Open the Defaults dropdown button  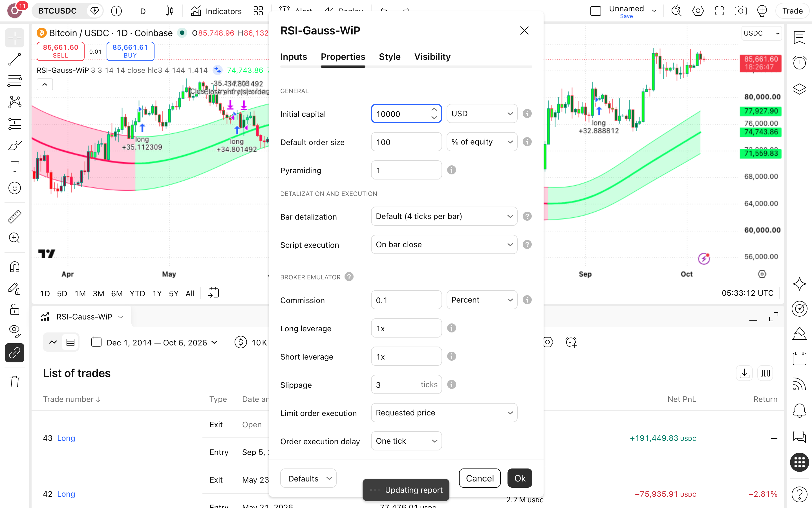[308, 478]
